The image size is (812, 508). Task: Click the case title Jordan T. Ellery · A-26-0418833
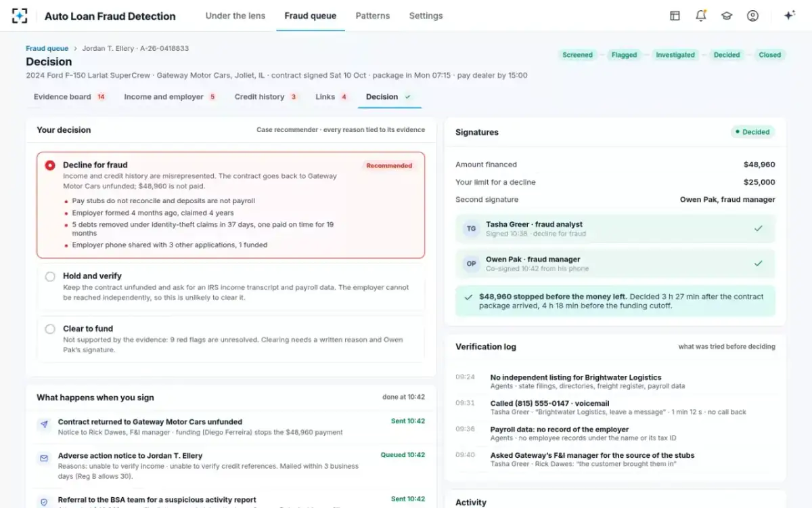pyautogui.click(x=135, y=49)
